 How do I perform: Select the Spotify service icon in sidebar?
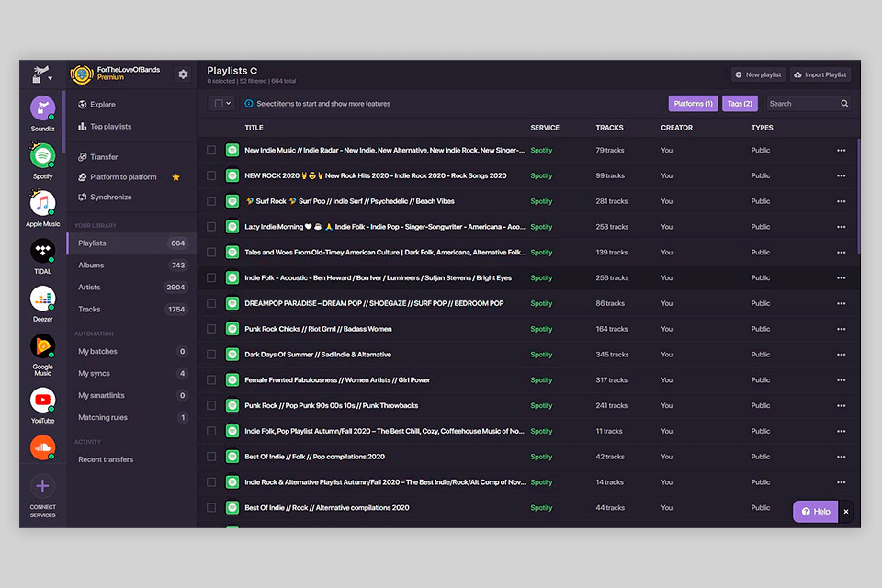coord(43,156)
